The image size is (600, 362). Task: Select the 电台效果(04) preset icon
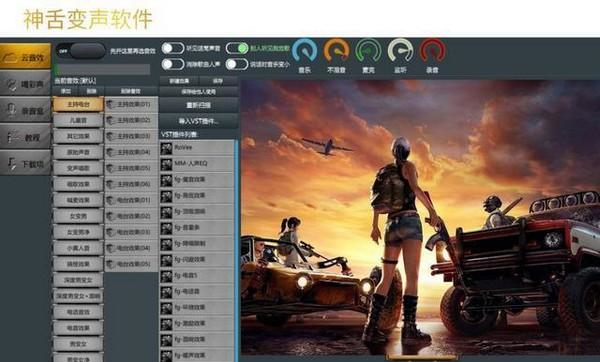click(111, 248)
